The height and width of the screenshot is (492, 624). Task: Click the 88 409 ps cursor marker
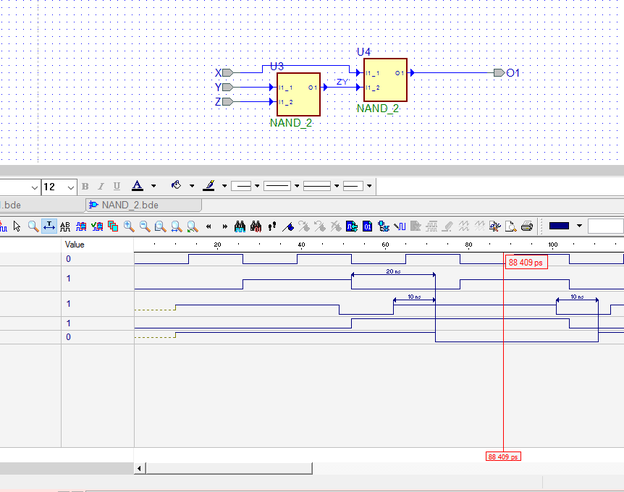(x=525, y=263)
